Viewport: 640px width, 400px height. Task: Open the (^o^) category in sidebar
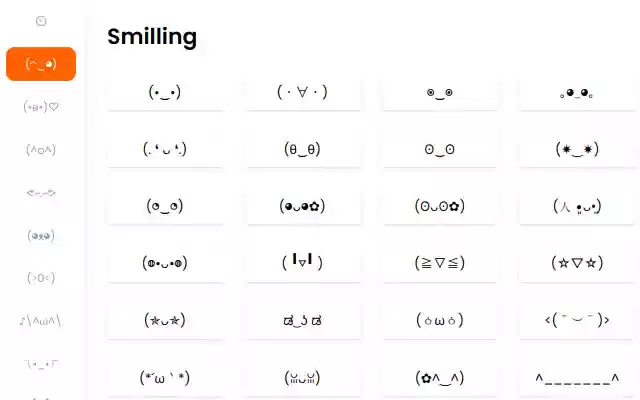pyautogui.click(x=41, y=149)
